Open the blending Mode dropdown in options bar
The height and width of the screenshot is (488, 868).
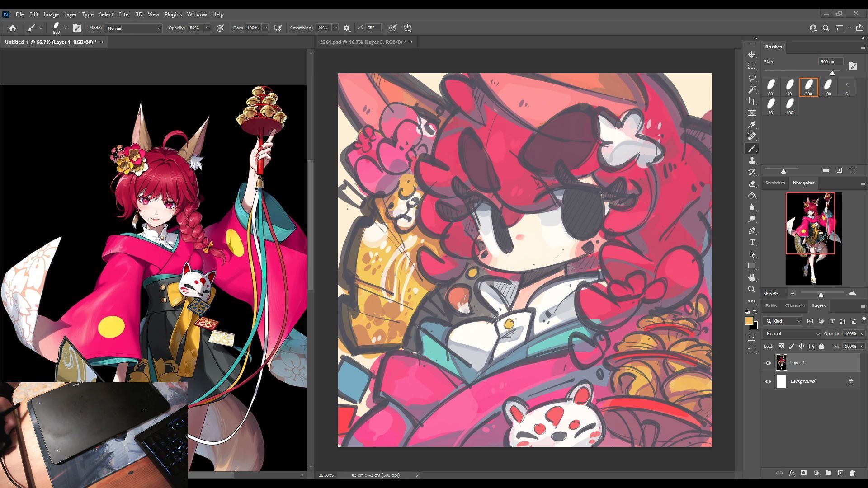(x=133, y=28)
